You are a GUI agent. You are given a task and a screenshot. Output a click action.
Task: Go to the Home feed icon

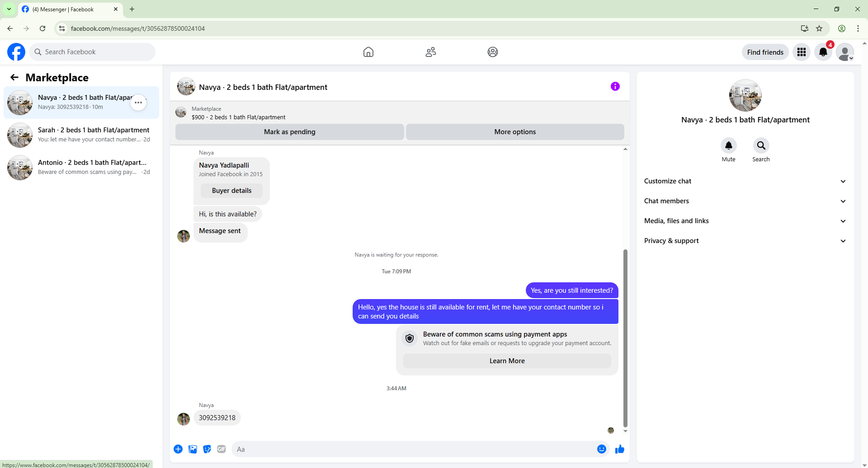click(x=368, y=52)
